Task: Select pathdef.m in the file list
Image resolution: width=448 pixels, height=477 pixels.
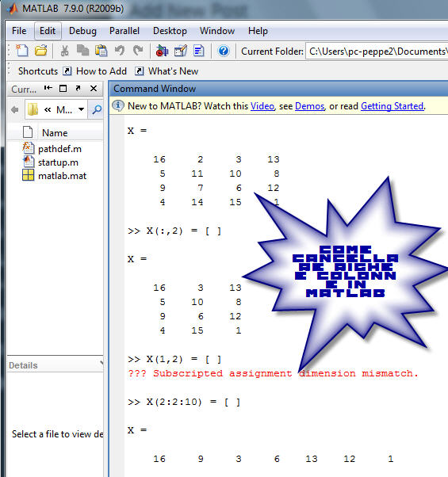Action: pos(59,149)
